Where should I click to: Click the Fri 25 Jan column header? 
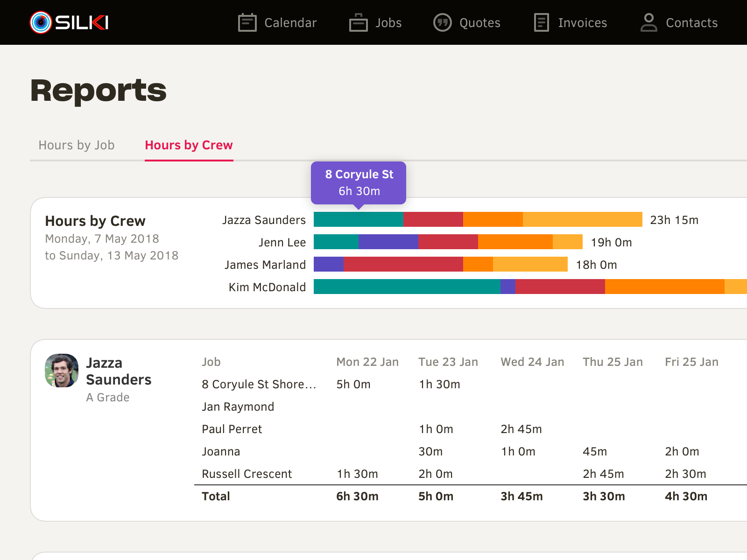691,362
